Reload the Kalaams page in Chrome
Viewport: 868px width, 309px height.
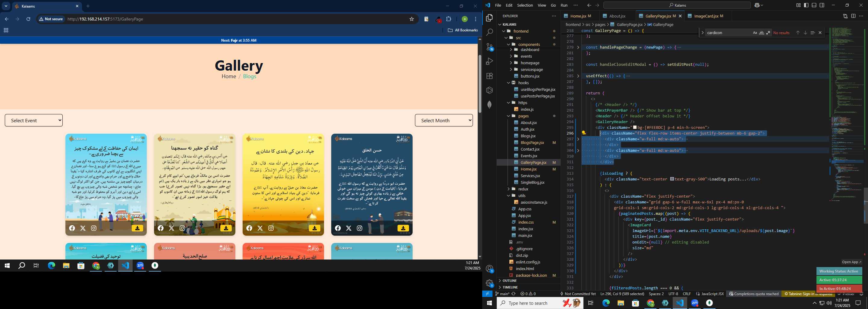tap(28, 19)
